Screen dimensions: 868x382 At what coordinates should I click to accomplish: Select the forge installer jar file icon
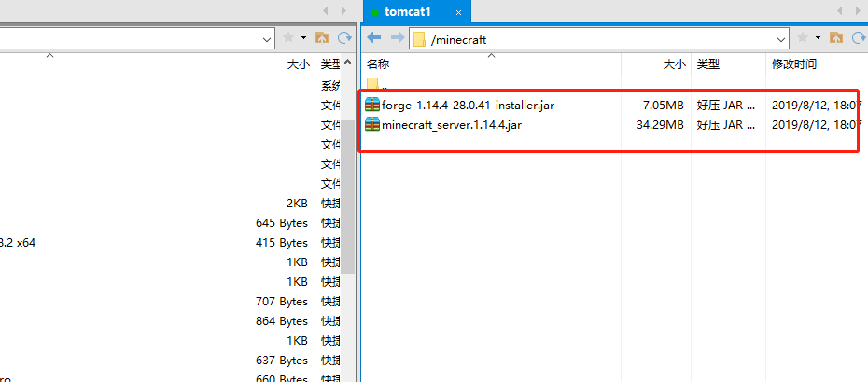click(x=372, y=105)
